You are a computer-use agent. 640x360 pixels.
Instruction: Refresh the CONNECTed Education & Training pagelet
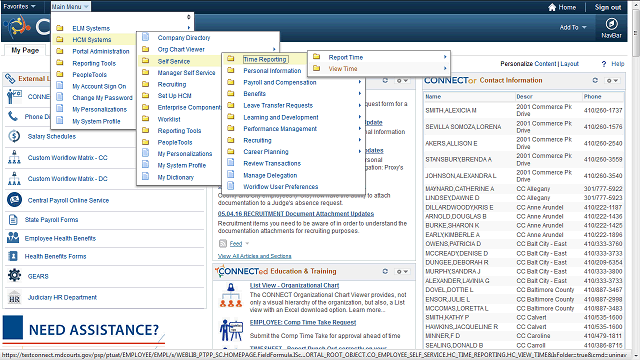385,271
